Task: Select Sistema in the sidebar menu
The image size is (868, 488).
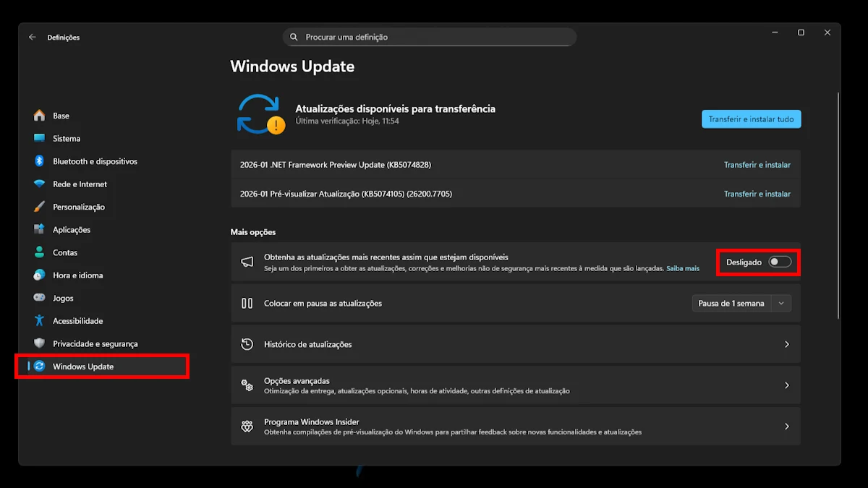Action: 67,139
